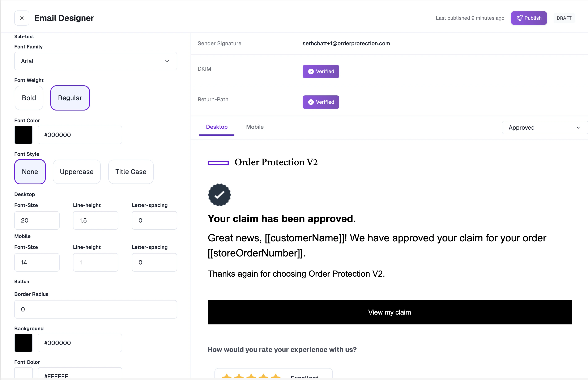Switch to the Desktop preview tab
Screen dimensions: 588x380
[217, 127]
